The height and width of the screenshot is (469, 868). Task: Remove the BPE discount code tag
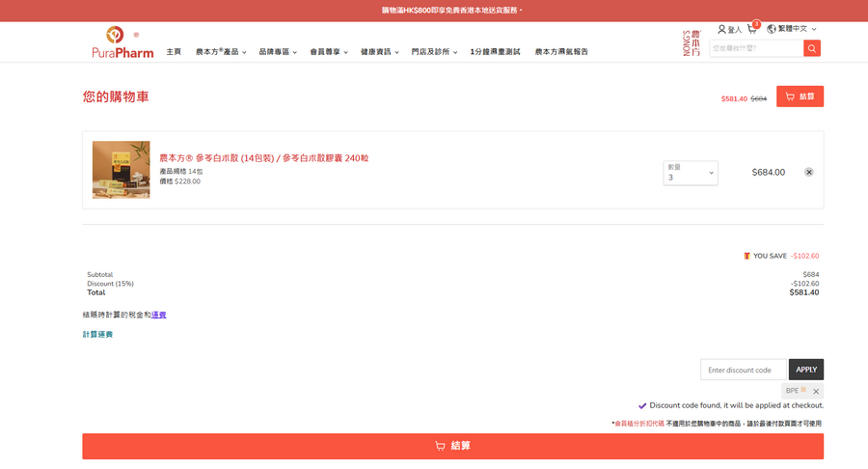pyautogui.click(x=816, y=391)
